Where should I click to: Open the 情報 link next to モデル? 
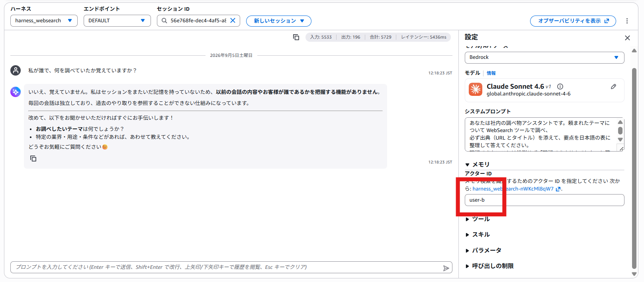click(491, 73)
